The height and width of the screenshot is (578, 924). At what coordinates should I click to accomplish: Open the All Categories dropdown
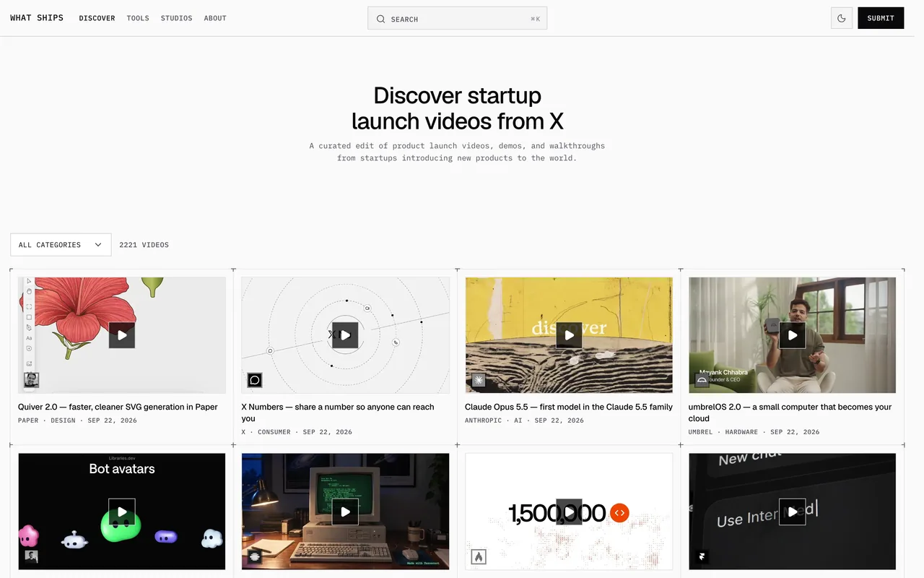61,245
